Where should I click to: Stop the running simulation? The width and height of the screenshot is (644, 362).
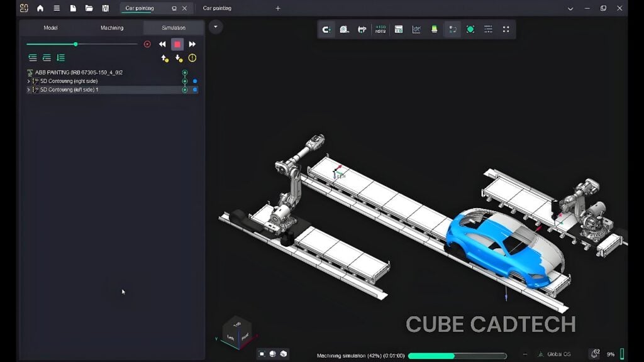tap(177, 44)
